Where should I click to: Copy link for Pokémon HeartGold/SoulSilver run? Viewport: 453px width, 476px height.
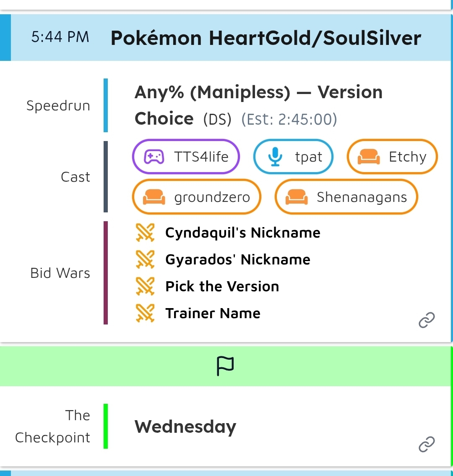pyautogui.click(x=427, y=320)
